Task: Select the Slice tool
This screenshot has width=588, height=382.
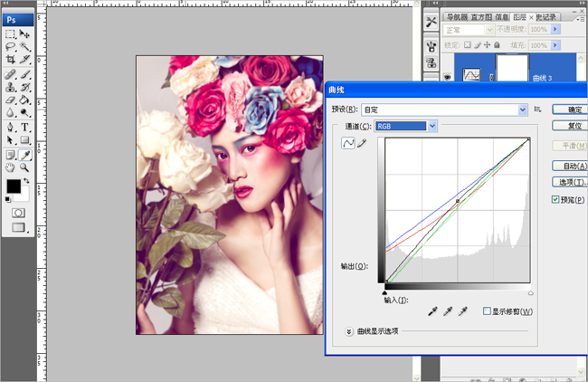Action: (24, 59)
